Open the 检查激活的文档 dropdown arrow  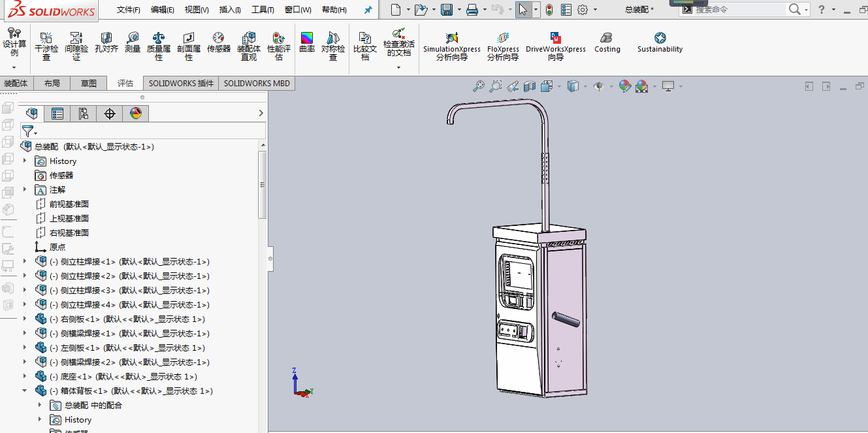pos(398,67)
